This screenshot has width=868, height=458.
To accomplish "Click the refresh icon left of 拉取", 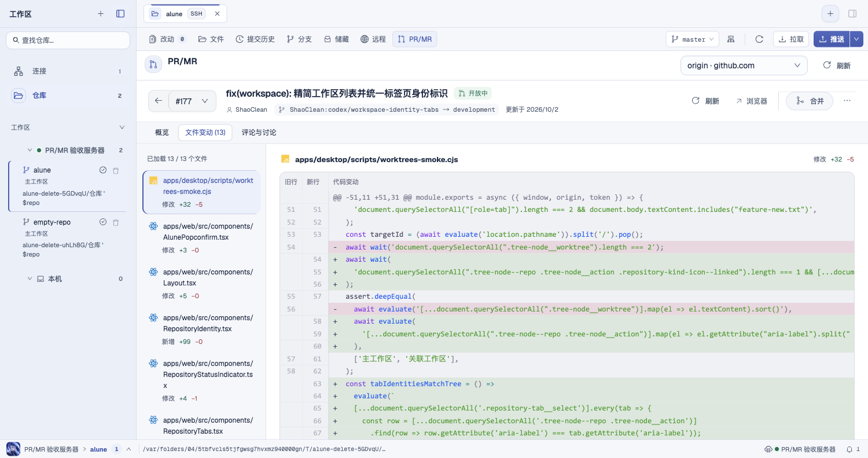I will [x=759, y=39].
